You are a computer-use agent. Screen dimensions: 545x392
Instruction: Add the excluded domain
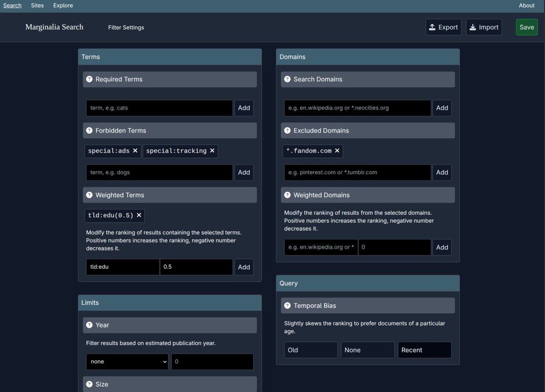pos(442,172)
